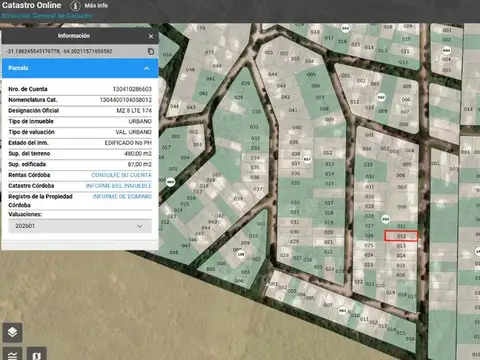Select block marker 090 circle
This screenshot has height=360, width=480.
pos(381,97)
